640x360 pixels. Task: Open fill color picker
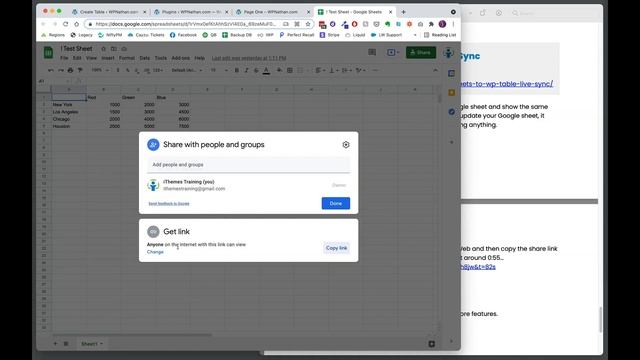click(x=280, y=70)
